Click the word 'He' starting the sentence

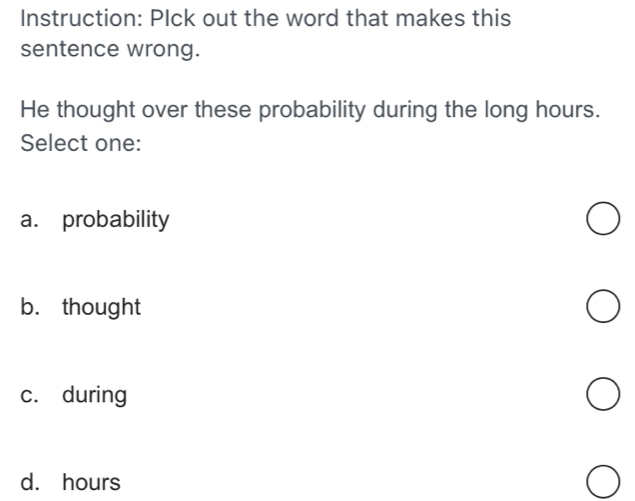34,108
